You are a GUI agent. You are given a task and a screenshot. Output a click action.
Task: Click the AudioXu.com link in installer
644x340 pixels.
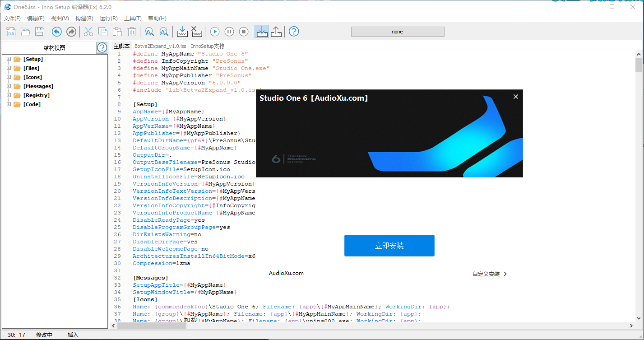286,273
